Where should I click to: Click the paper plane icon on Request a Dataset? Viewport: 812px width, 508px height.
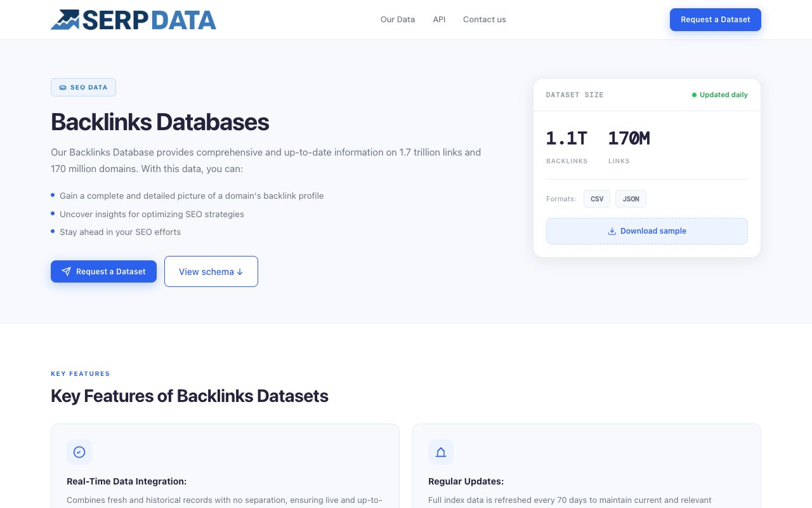click(x=66, y=272)
